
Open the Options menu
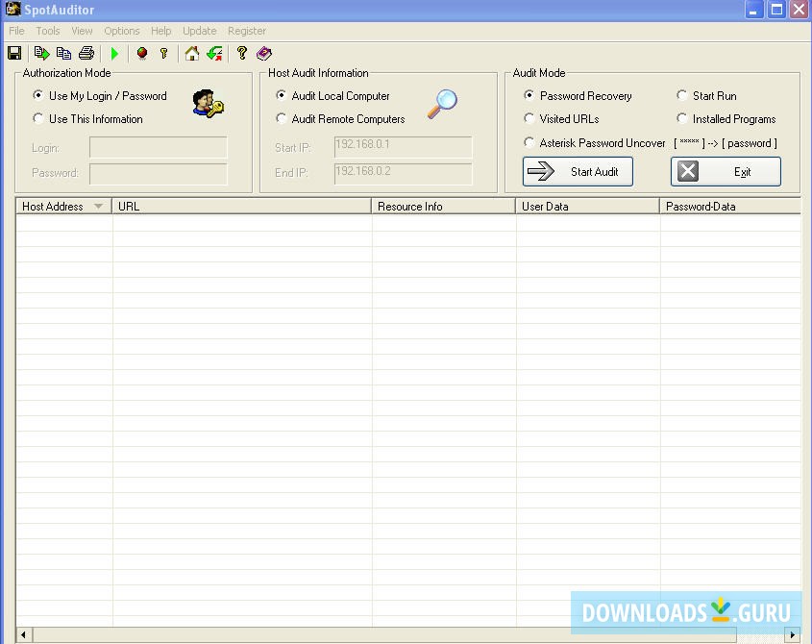(x=122, y=31)
